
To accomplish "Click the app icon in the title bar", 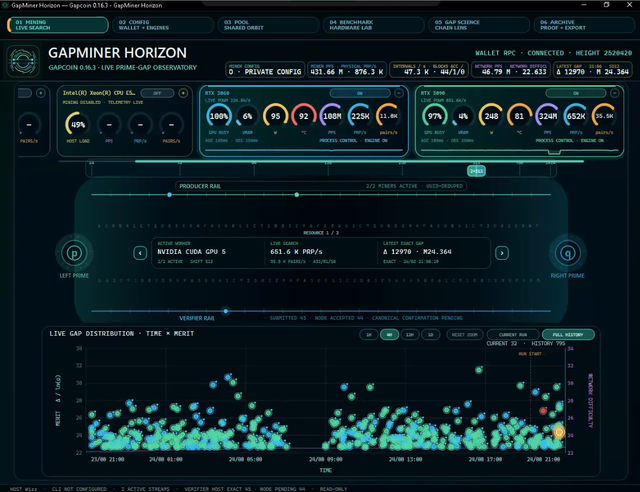I will [5, 5].
